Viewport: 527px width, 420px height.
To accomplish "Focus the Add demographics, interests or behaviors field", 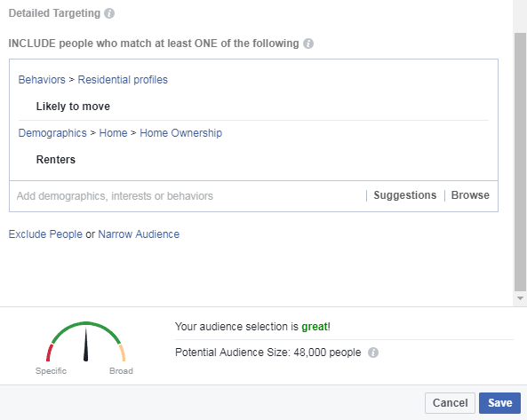I will [188, 196].
